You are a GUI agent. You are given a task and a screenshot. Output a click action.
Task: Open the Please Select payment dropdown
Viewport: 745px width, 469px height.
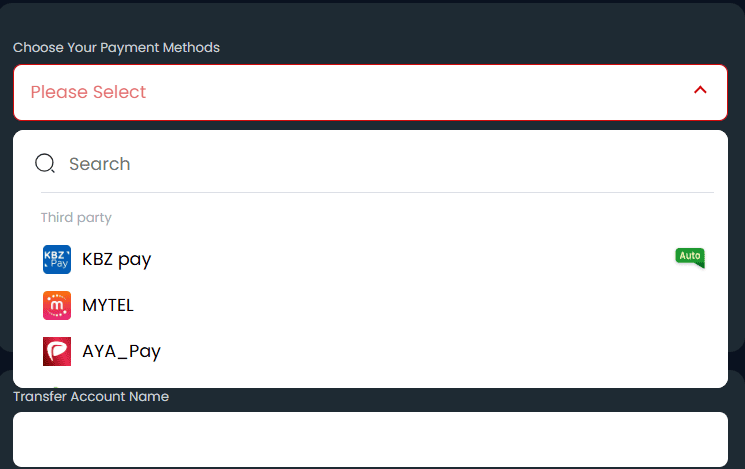pyautogui.click(x=371, y=92)
